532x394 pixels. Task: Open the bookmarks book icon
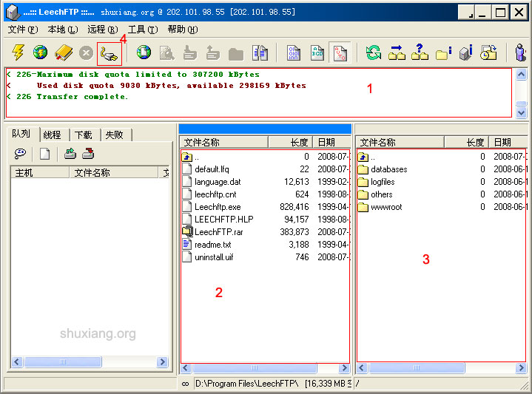(64, 53)
